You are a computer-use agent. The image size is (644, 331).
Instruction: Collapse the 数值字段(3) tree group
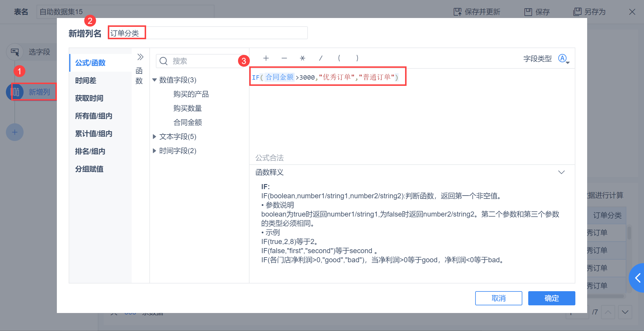point(154,80)
